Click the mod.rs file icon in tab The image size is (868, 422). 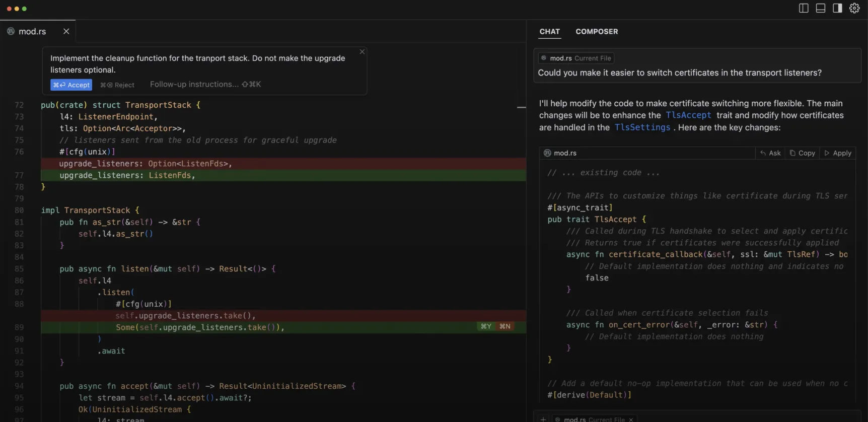(x=11, y=31)
